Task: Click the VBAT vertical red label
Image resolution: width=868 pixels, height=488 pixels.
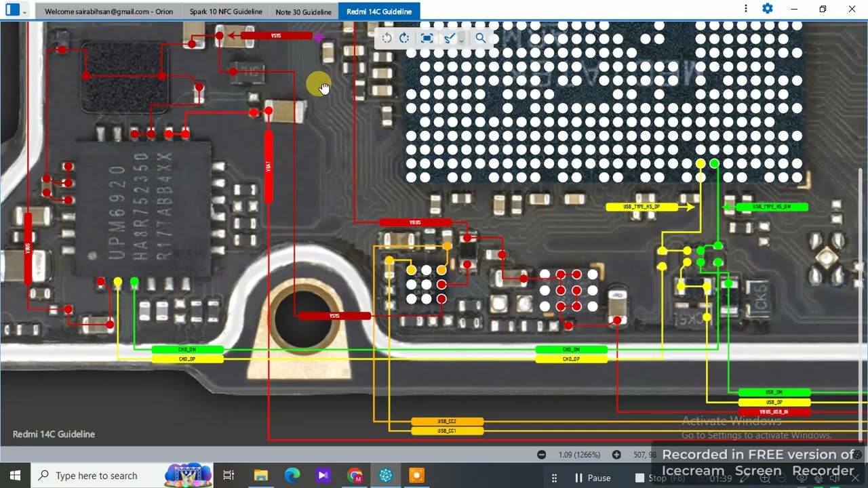Action: click(269, 166)
